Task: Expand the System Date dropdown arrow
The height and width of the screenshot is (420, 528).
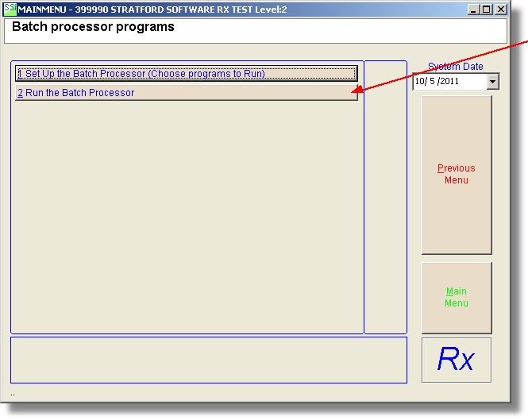Action: click(492, 81)
